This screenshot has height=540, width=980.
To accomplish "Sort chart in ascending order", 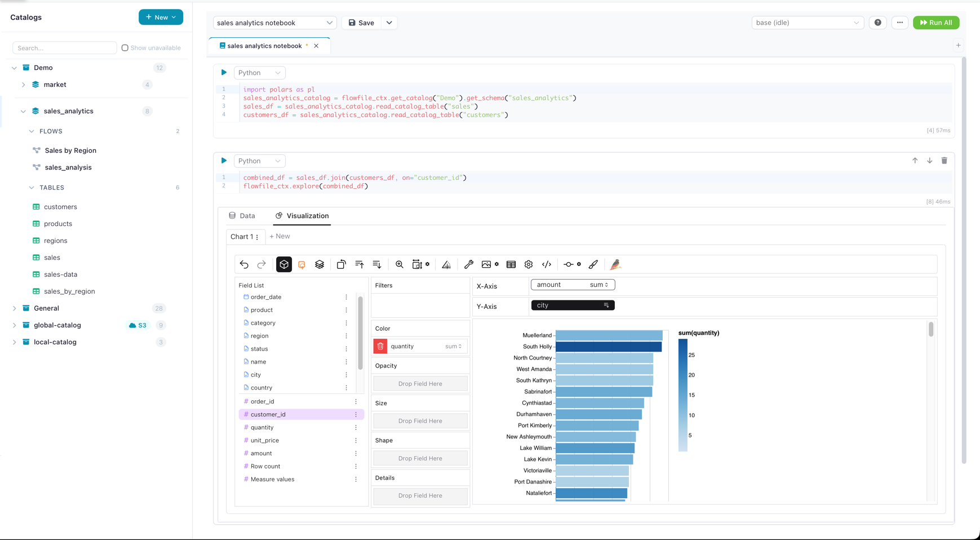I will click(x=360, y=264).
